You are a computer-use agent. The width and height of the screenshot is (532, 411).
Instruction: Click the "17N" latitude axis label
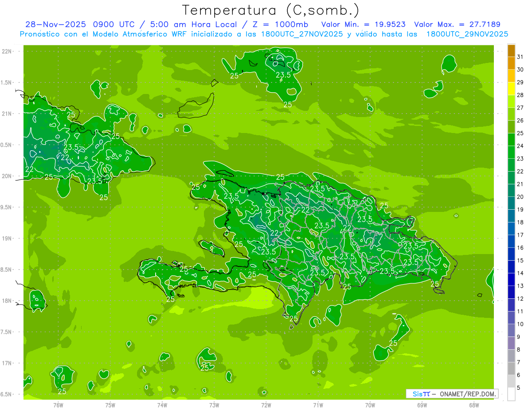point(6,363)
